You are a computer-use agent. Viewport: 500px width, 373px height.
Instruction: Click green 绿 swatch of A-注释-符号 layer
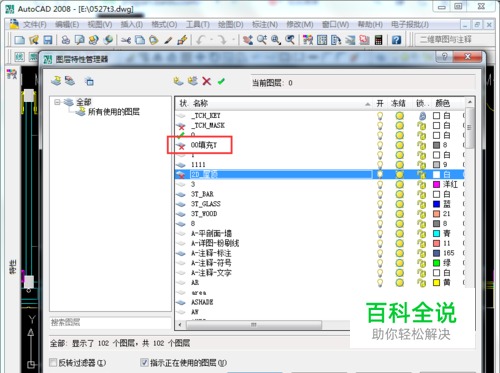pyautogui.click(x=436, y=263)
